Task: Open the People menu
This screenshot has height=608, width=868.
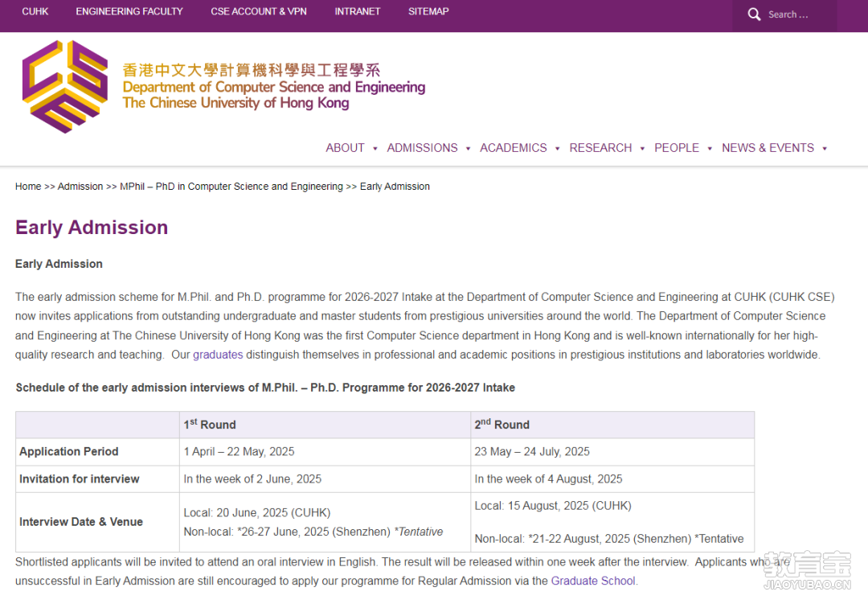Action: [677, 148]
